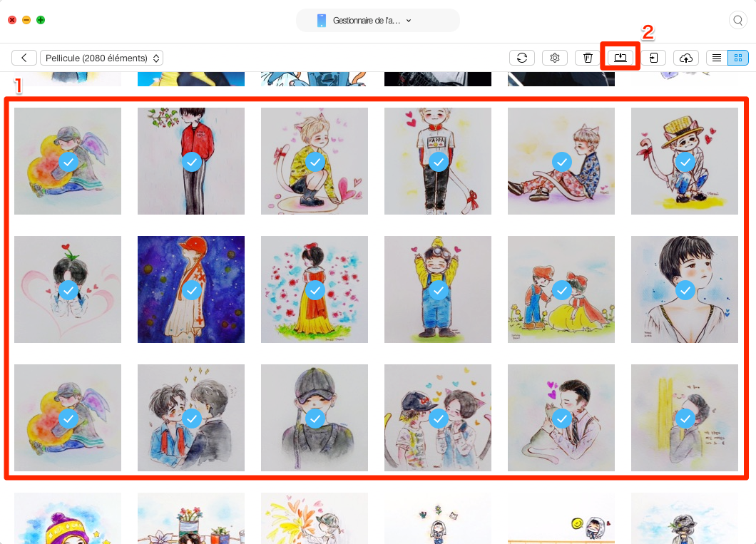Image resolution: width=756 pixels, height=544 pixels.
Task: Open the settings gear icon
Action: pos(554,58)
